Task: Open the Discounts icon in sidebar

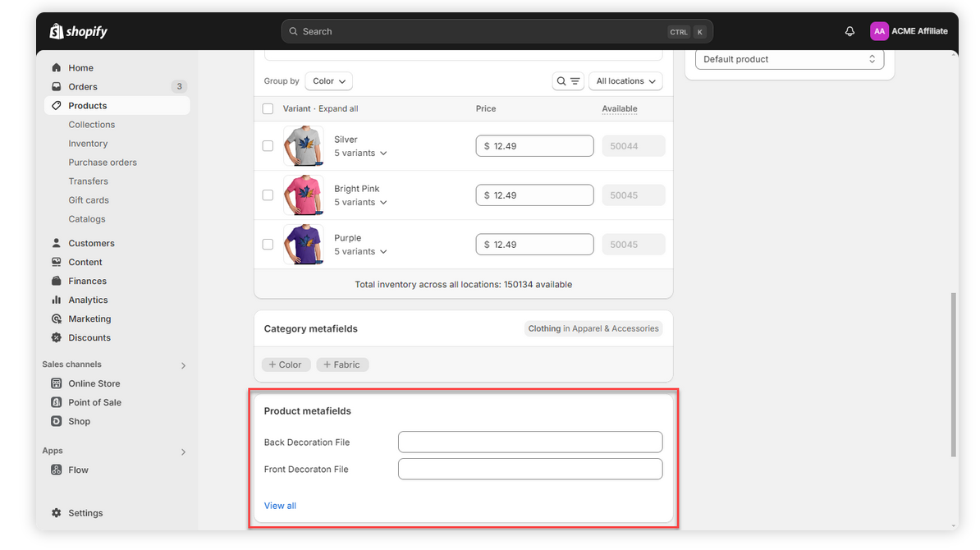Action: coord(56,338)
